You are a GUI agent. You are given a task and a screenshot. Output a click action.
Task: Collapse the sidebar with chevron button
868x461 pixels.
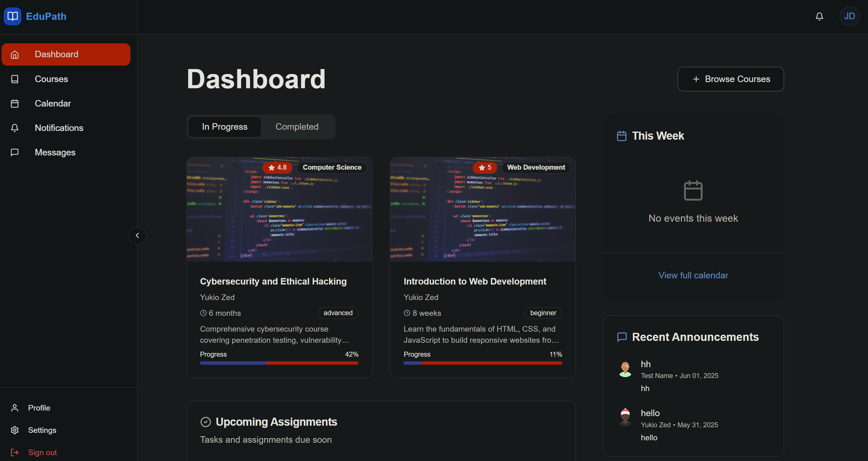[x=137, y=235]
